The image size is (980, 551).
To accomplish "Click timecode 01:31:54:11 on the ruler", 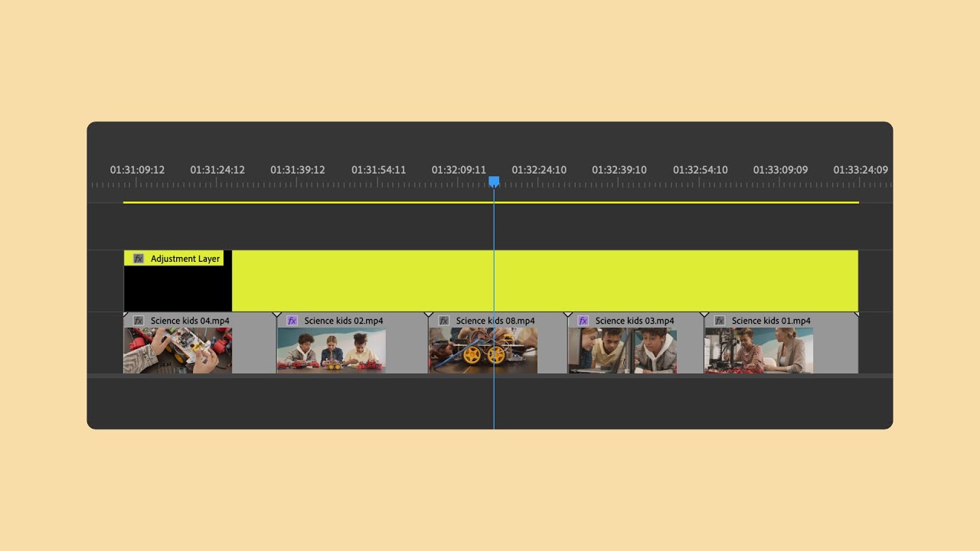I will coord(378,170).
